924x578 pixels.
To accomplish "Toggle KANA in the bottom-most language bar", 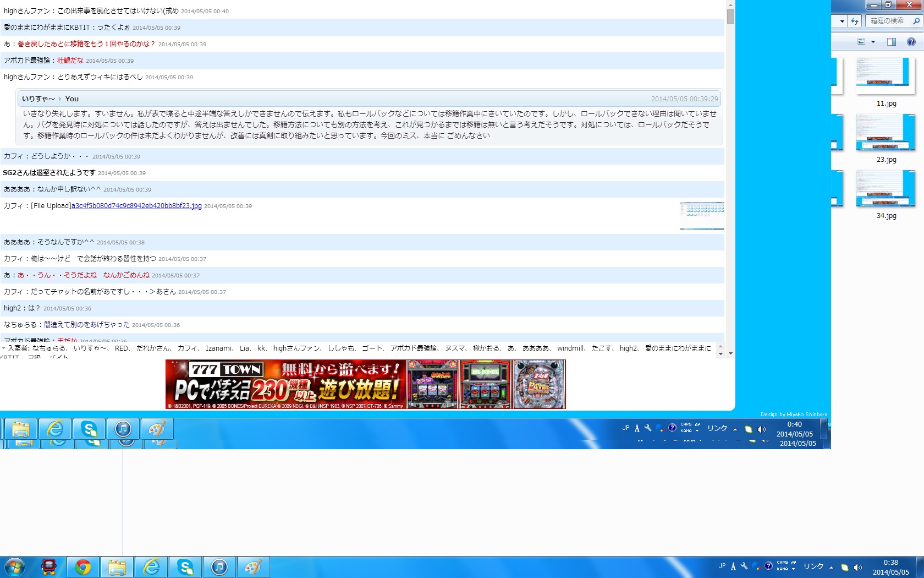I will tap(782, 569).
